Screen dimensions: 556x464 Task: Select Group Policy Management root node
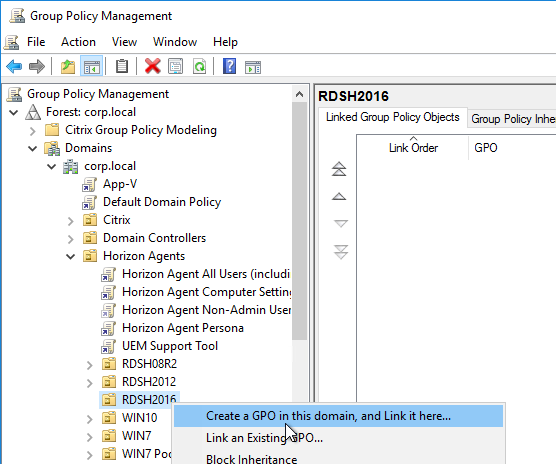click(98, 94)
